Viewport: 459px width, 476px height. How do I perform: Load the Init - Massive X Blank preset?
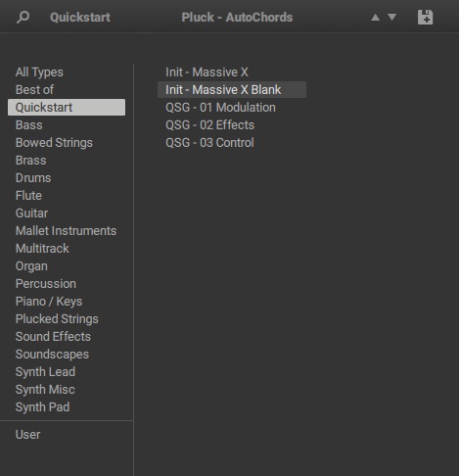tap(232, 90)
